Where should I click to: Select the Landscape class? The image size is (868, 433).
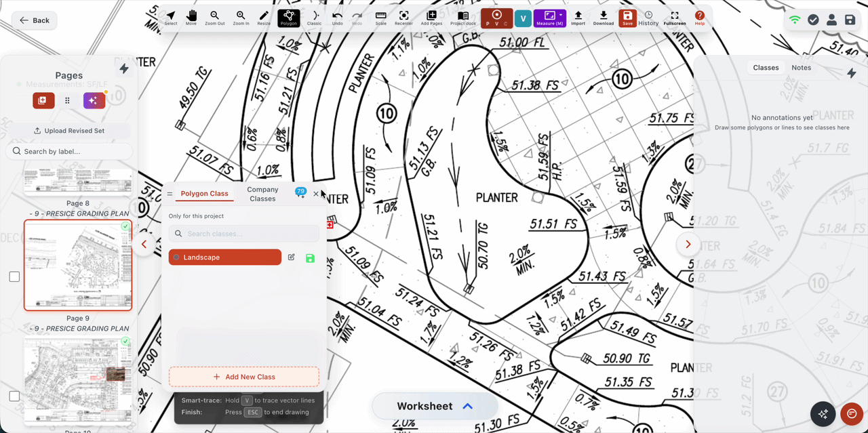coord(225,257)
